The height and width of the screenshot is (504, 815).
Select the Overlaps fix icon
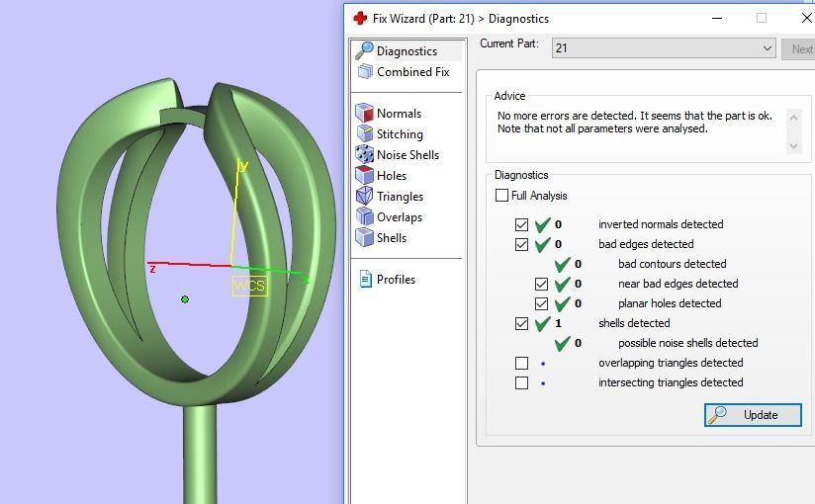(364, 216)
